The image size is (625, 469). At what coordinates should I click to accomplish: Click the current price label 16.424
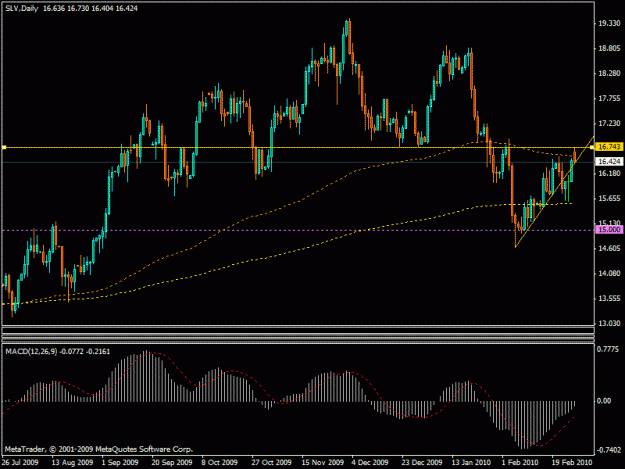pyautogui.click(x=609, y=161)
